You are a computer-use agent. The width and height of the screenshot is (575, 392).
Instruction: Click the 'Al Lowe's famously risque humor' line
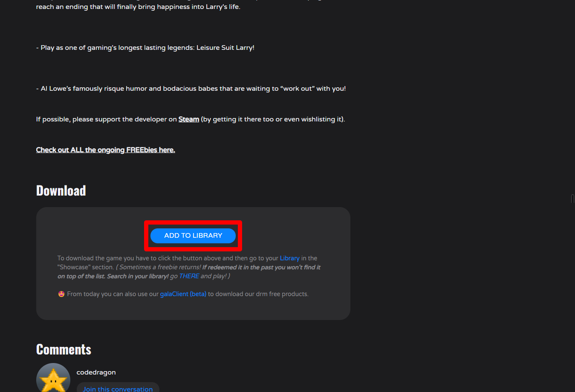pyautogui.click(x=191, y=89)
